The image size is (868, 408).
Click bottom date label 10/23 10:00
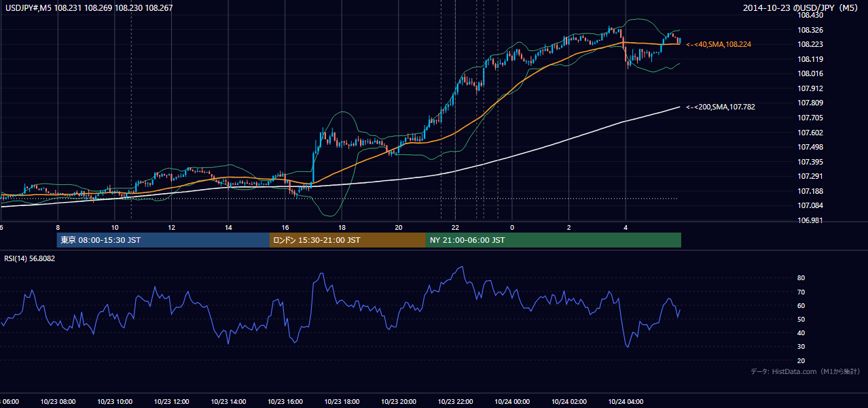point(115,402)
